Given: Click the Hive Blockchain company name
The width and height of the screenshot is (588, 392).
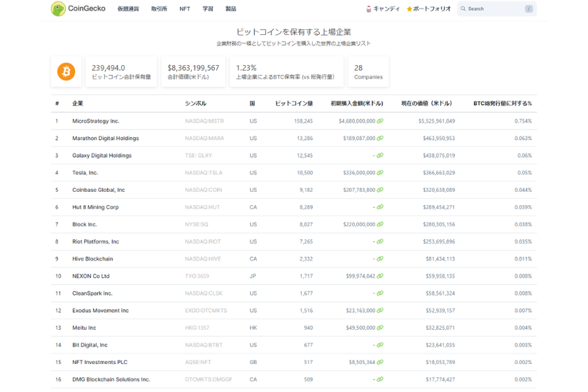Looking at the screenshot, I should (x=92, y=259).
